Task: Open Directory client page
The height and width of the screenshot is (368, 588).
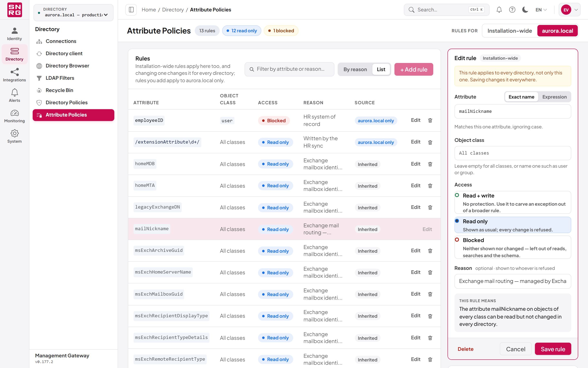Action: (73, 54)
